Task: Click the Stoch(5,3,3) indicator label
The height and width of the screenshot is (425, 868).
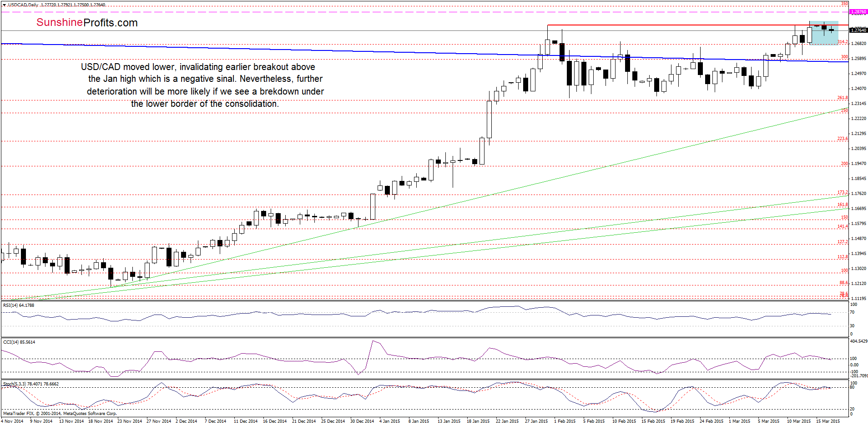Action: (x=31, y=384)
